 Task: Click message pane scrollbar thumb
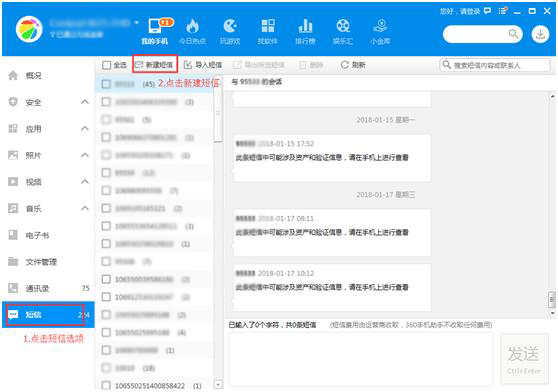(x=552, y=300)
